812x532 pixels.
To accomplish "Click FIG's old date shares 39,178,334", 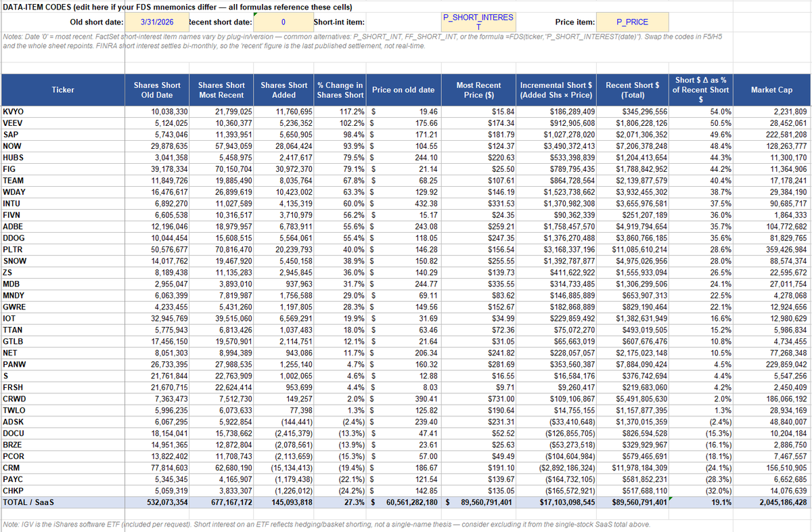I will pos(157,169).
